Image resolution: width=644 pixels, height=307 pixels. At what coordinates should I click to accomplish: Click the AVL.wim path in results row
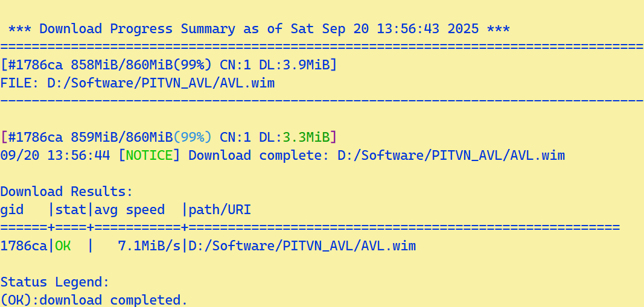tap(302, 246)
